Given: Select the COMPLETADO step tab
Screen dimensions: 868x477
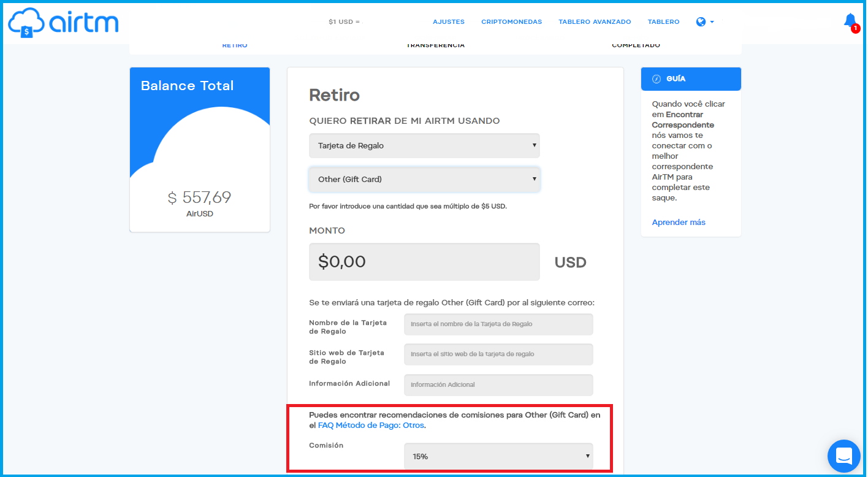Looking at the screenshot, I should pyautogui.click(x=636, y=45).
